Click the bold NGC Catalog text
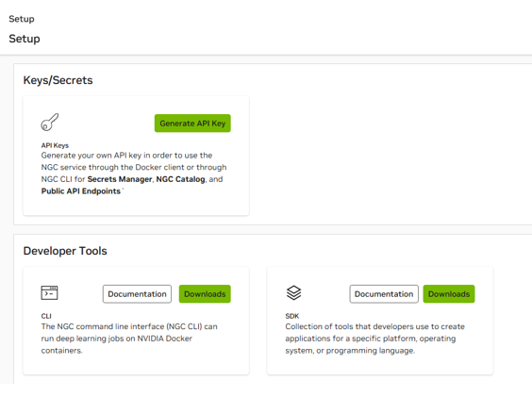The height and width of the screenshot is (397, 532). click(x=180, y=179)
